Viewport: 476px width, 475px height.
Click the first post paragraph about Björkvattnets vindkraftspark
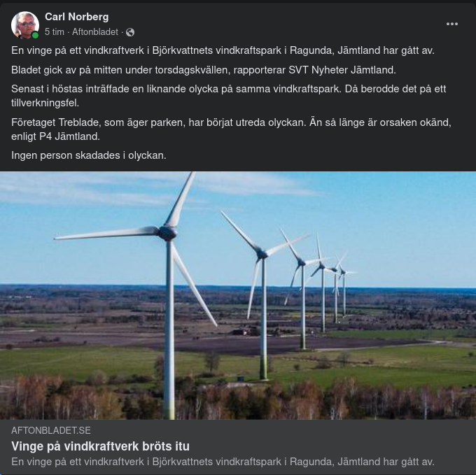coord(223,50)
